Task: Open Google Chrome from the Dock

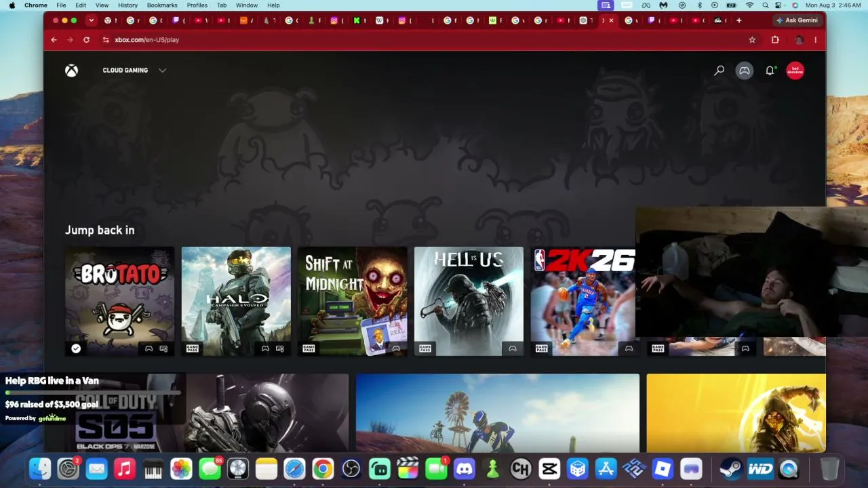Action: pyautogui.click(x=323, y=468)
